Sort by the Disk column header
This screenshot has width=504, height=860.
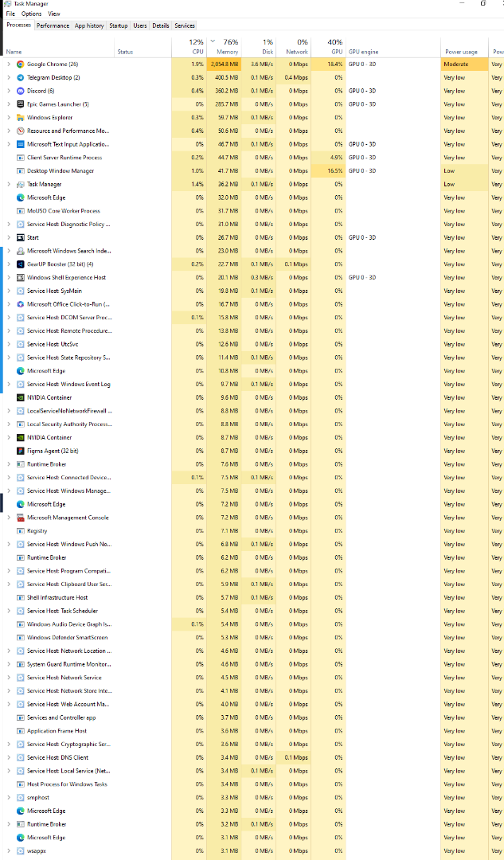tap(258, 47)
